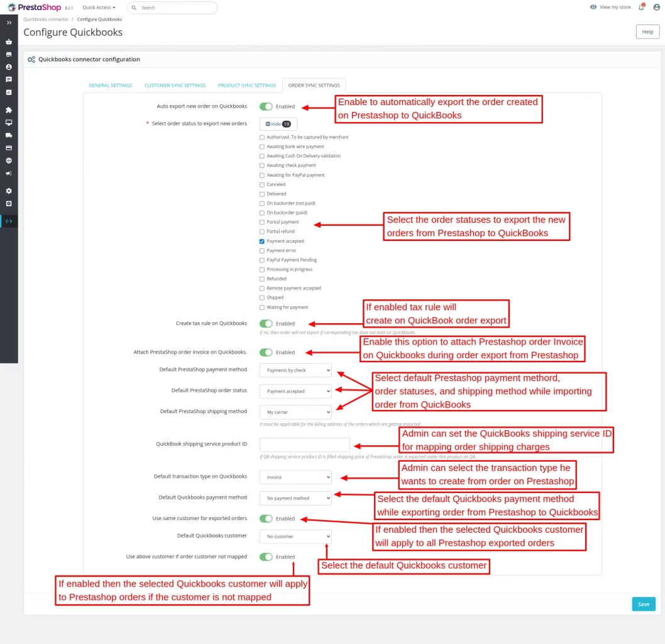Open Design monitor sidebar icon
The image size is (665, 644).
pyautogui.click(x=9, y=123)
